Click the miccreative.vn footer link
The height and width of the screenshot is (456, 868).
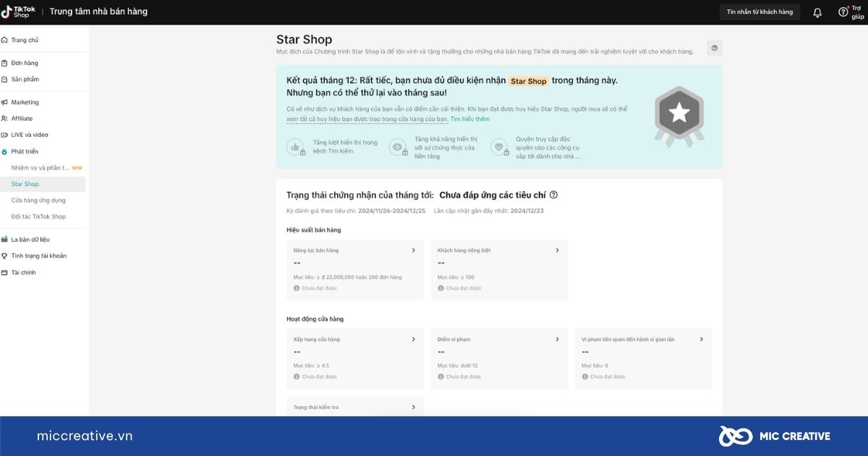click(x=85, y=436)
